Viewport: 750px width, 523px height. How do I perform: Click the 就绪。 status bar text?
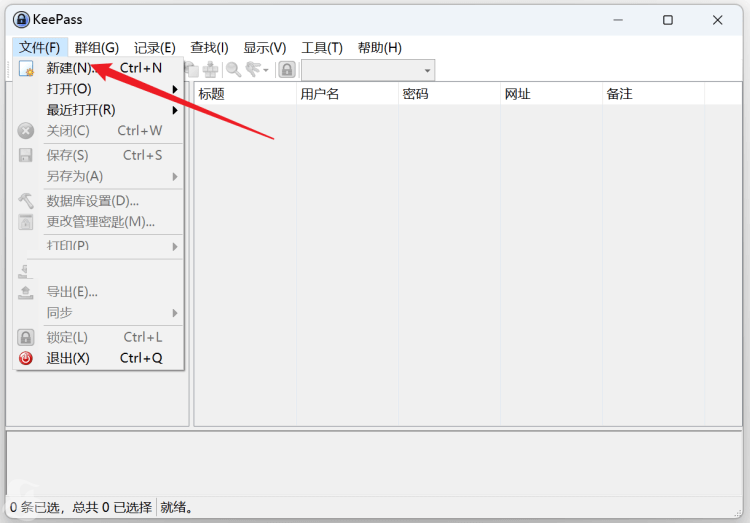177,507
